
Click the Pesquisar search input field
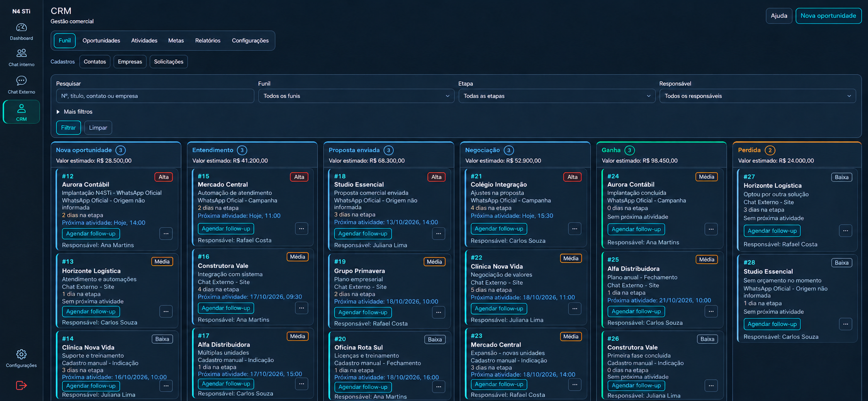point(155,96)
